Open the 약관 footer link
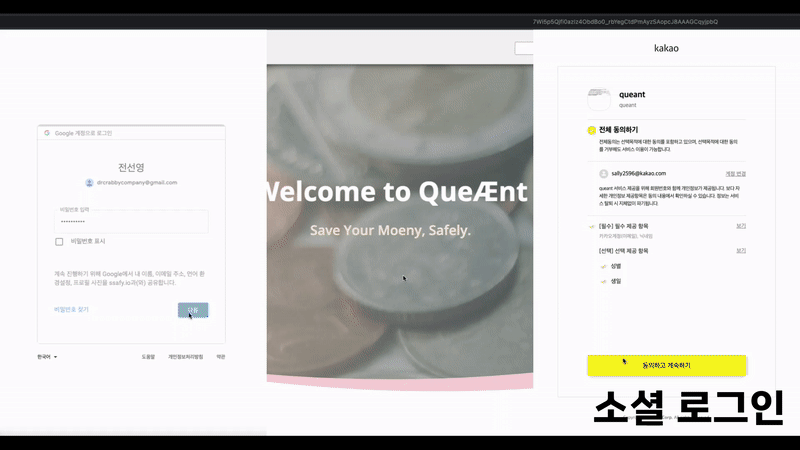 click(x=220, y=357)
